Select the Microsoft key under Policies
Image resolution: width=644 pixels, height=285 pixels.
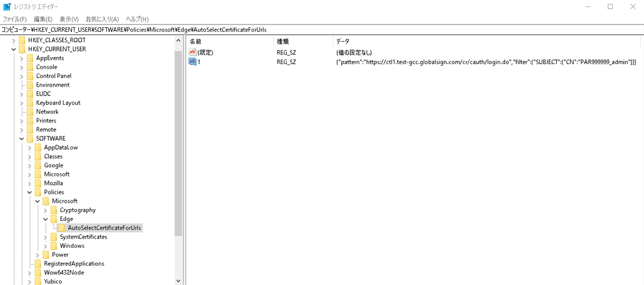(x=65, y=201)
